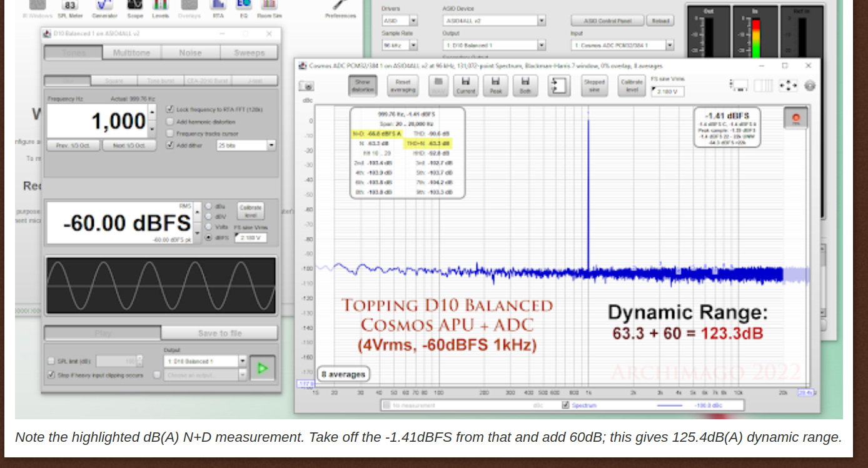Toggle the Show distortion button
The height and width of the screenshot is (468, 868).
tap(363, 86)
